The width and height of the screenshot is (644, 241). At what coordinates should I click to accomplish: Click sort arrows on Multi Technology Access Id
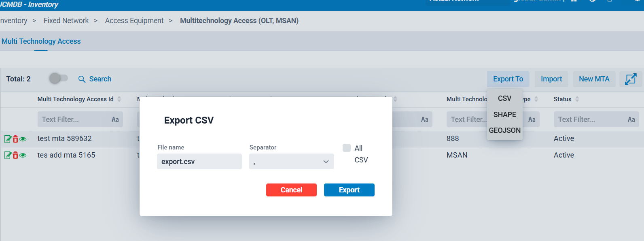119,99
